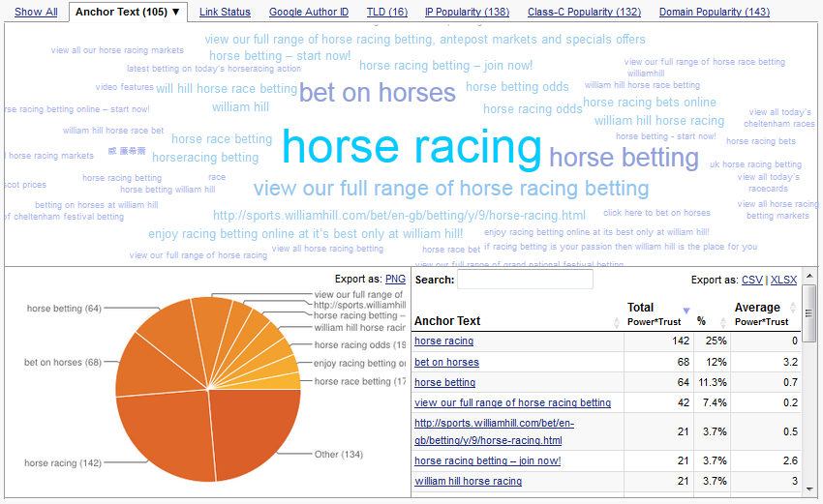Switch to the TLD (16) tab

pyautogui.click(x=387, y=12)
